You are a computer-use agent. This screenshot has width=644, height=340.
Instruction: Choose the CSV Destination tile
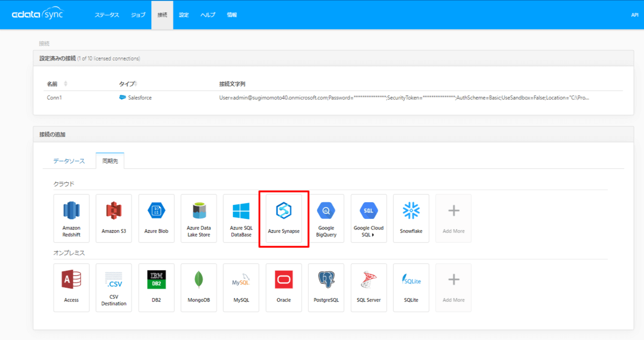click(x=114, y=287)
